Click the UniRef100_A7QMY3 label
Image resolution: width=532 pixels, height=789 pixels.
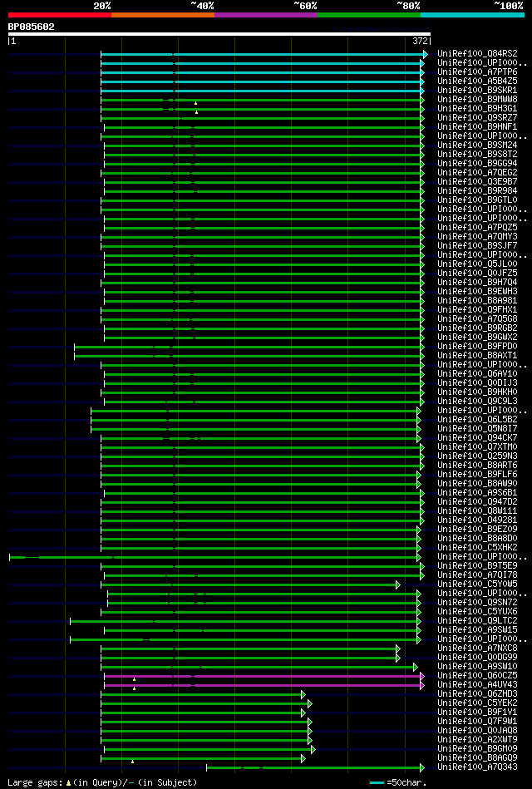tap(477, 237)
